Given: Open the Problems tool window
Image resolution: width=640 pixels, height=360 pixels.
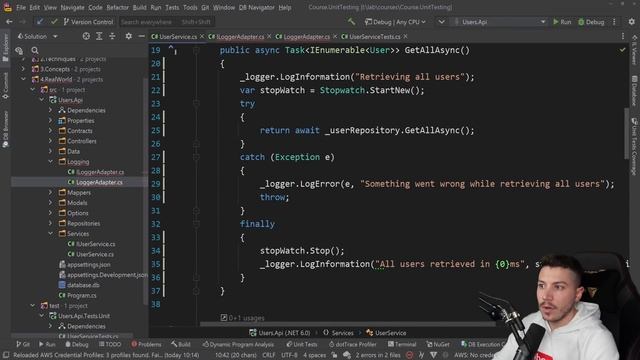Looking at the screenshot, I should click(146, 344).
